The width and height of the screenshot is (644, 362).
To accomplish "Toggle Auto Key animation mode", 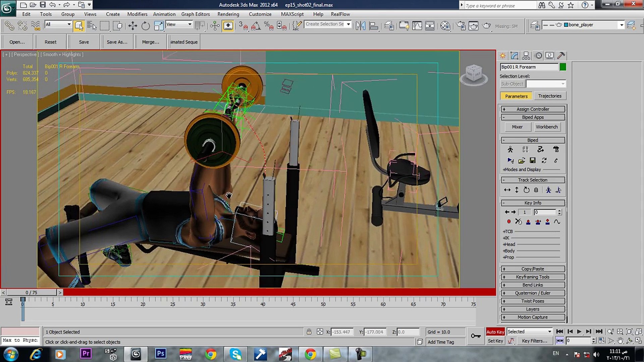I will pos(495,332).
